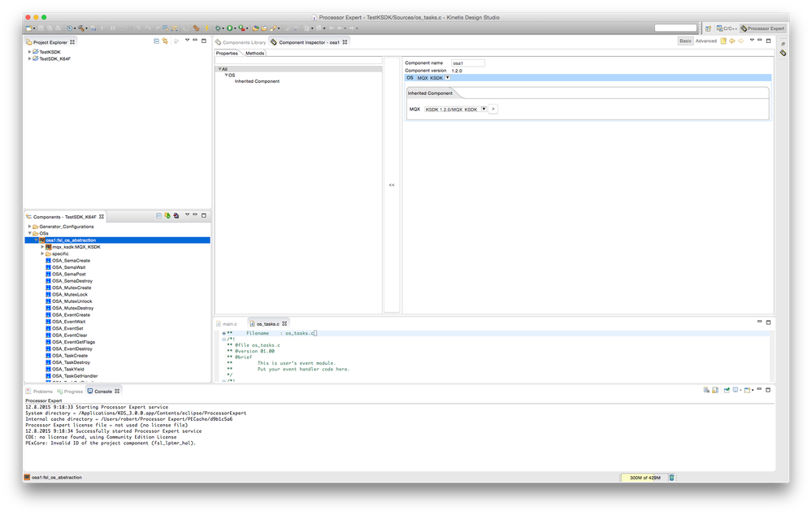Viewport: 812px width, 515px height.
Task: Click the build hammer icon in toolbar
Action: point(82,28)
